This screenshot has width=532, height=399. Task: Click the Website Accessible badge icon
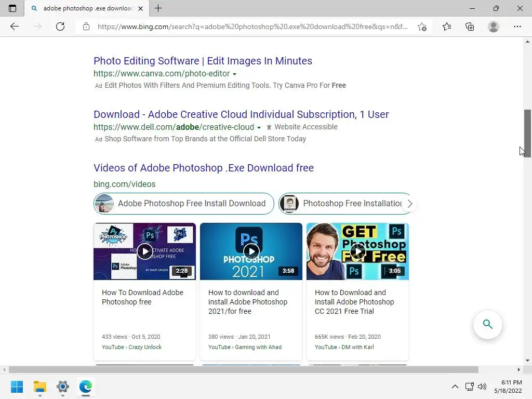coord(269,127)
